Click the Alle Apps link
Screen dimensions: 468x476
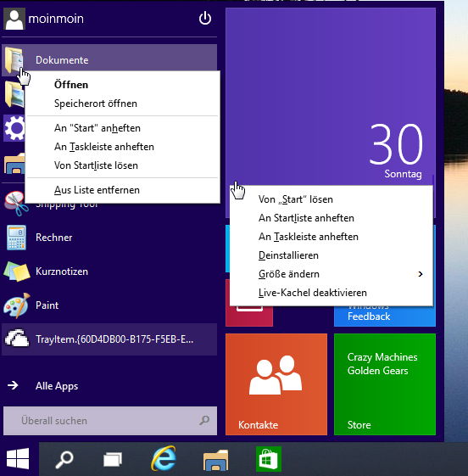(57, 386)
